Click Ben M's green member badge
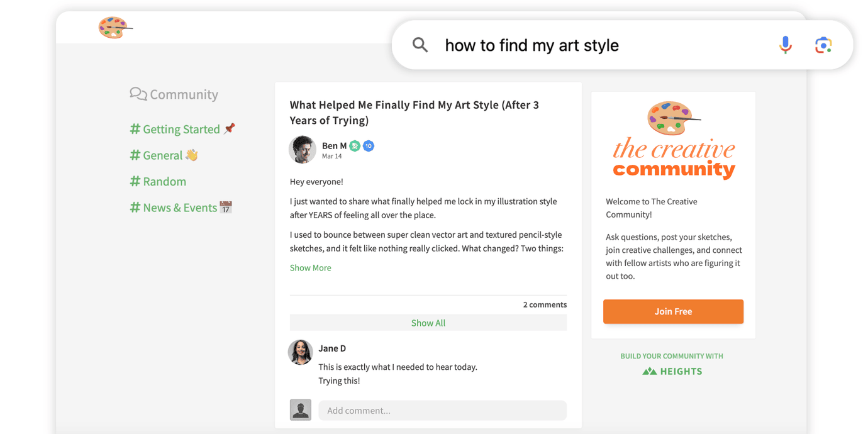This screenshot has width=868, height=434. 355,146
